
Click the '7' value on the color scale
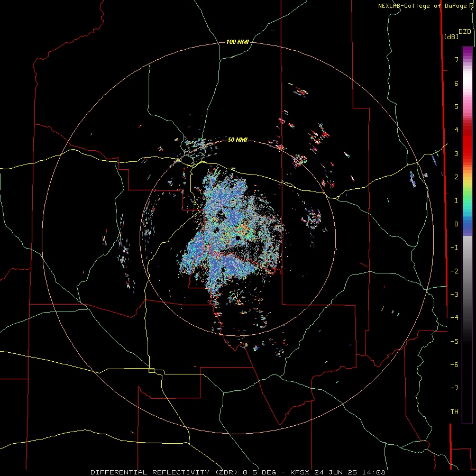pos(456,59)
